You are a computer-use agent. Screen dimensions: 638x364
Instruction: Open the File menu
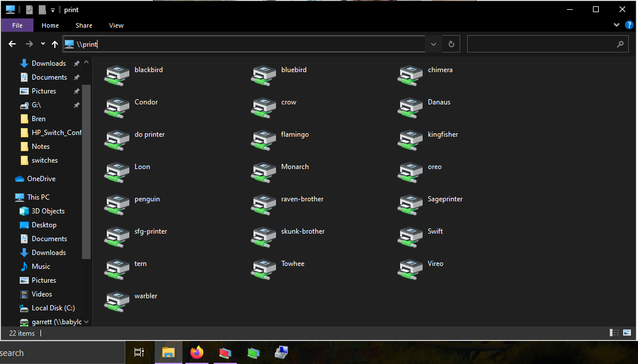pos(17,25)
